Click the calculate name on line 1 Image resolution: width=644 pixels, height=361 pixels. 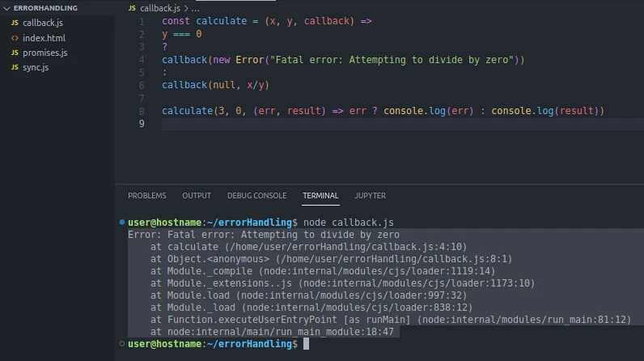pos(221,21)
